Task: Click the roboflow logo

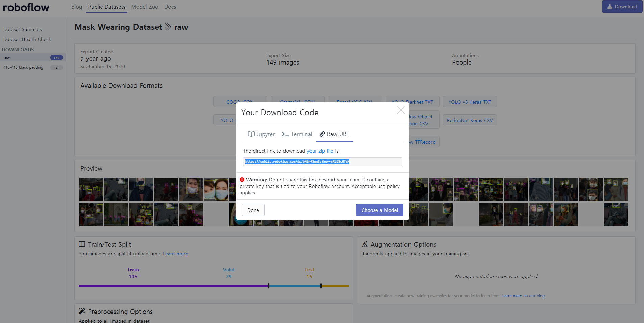Action: pos(26,7)
